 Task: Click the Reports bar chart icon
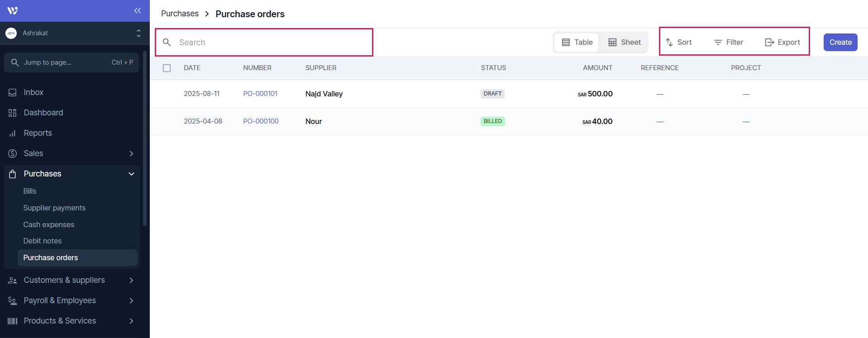coord(13,133)
